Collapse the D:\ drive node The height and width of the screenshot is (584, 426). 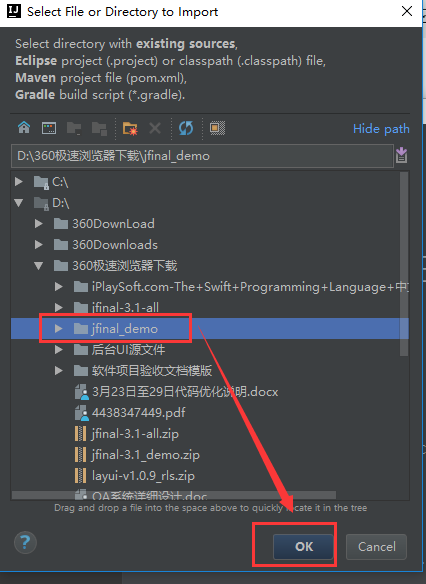coord(19,203)
